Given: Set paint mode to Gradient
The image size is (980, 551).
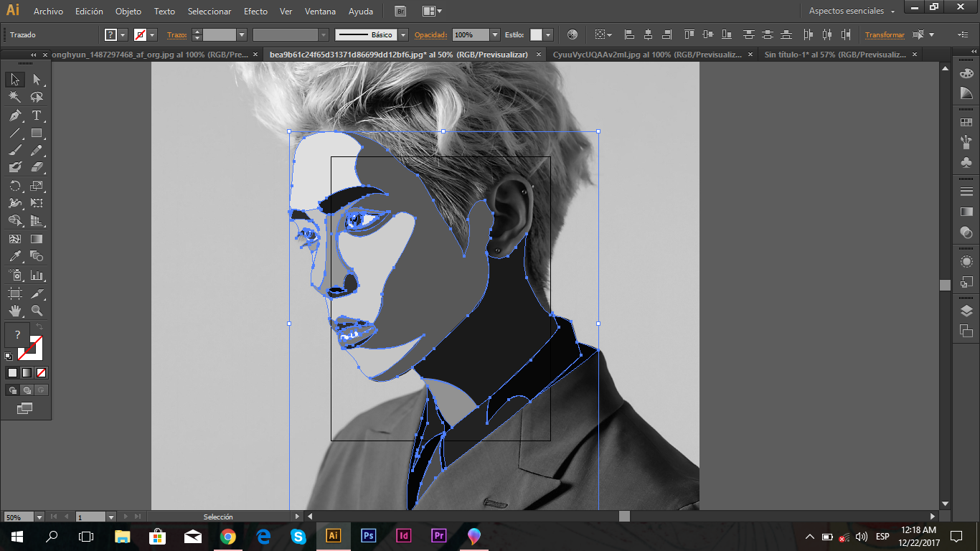Looking at the screenshot, I should pyautogui.click(x=27, y=372).
